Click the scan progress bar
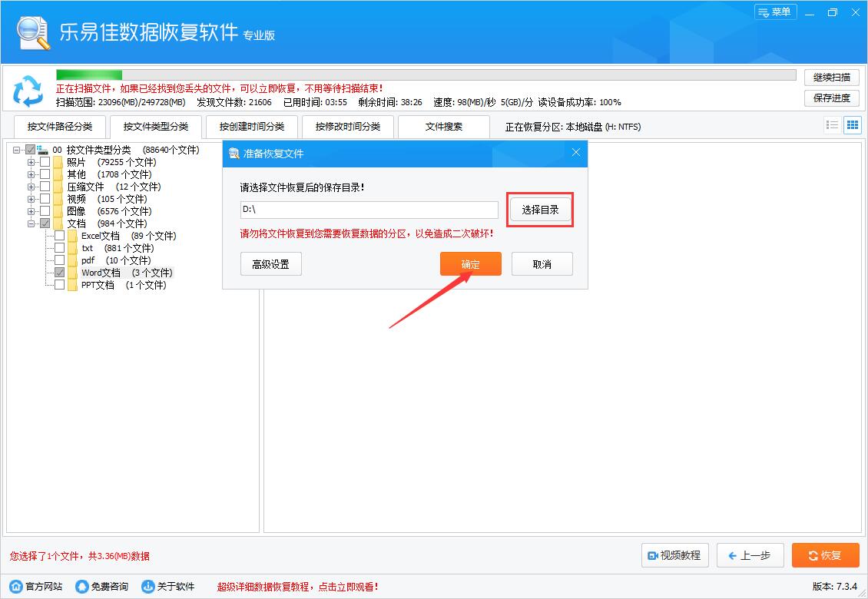The image size is (868, 599). [x=426, y=75]
